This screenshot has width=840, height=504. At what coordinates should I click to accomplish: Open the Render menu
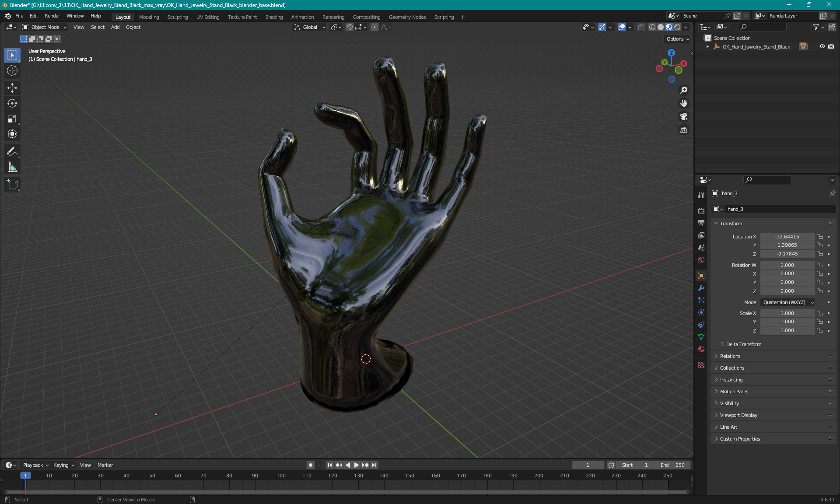point(52,16)
